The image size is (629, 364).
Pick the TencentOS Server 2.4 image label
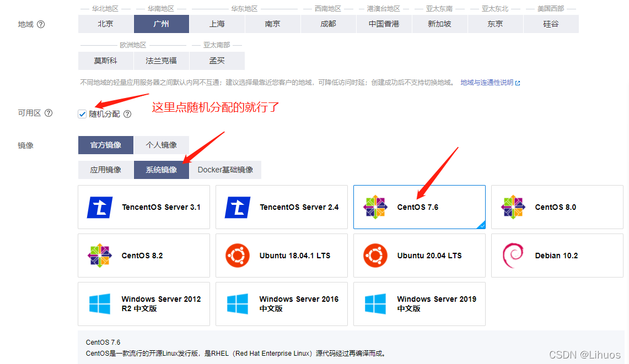(299, 207)
